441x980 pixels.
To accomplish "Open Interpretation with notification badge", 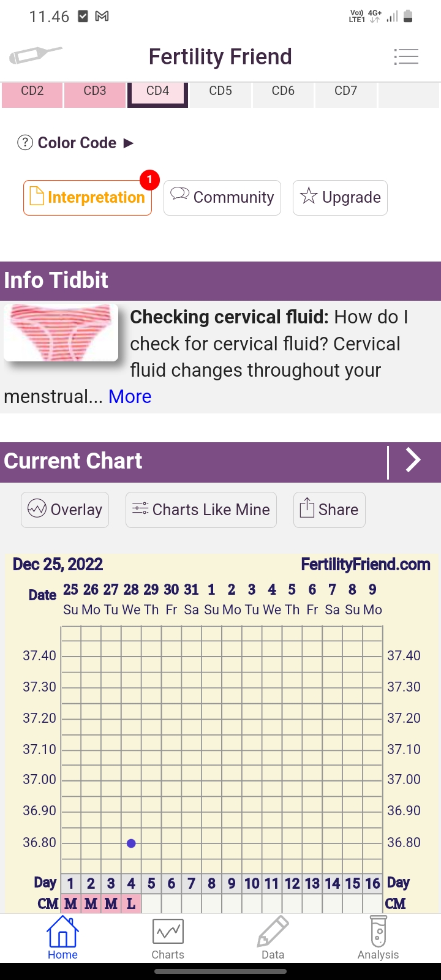I will click(88, 197).
